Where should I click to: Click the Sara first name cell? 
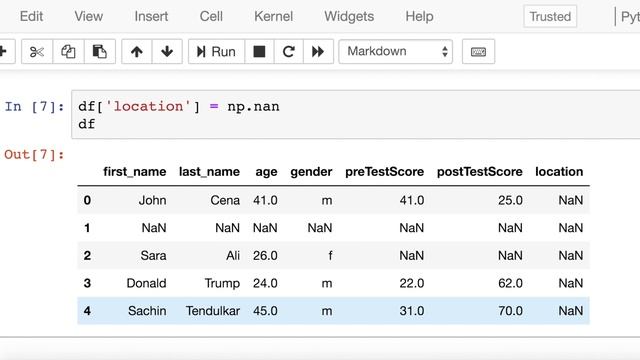153,256
